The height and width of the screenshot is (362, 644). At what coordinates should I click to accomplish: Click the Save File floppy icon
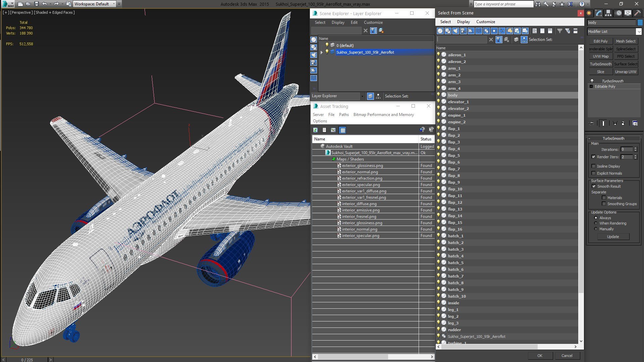pyautogui.click(x=37, y=4)
